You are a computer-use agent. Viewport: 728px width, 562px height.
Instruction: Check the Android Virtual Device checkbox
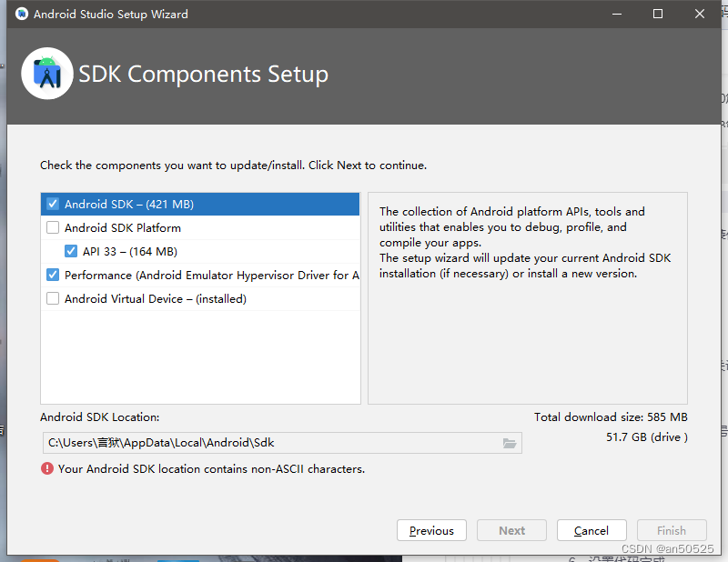53,299
